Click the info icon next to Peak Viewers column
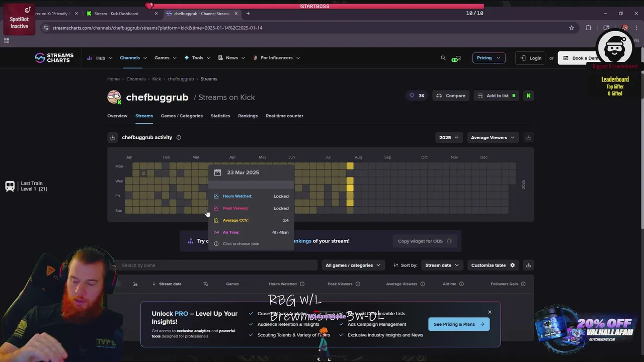Image resolution: width=644 pixels, height=362 pixels. [358, 284]
